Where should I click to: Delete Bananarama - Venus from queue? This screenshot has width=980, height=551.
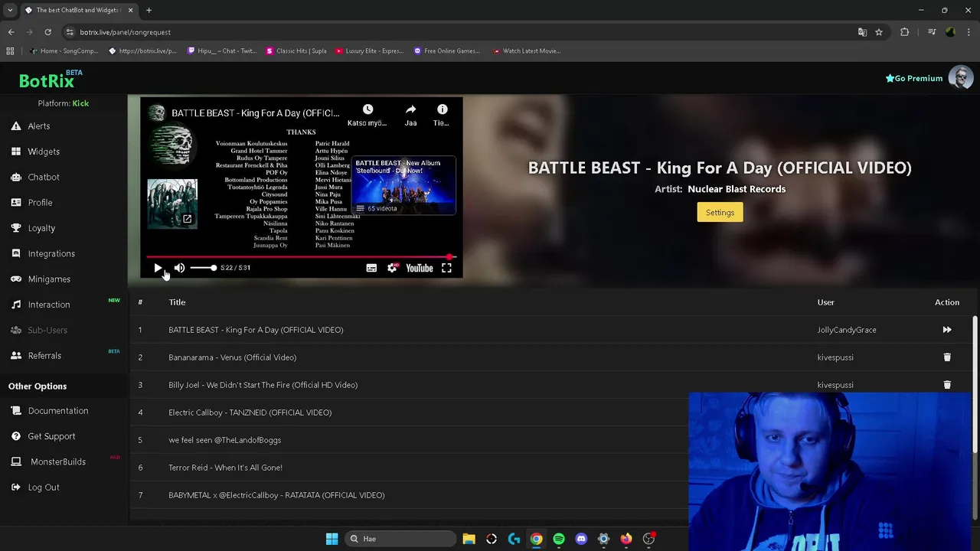(947, 357)
